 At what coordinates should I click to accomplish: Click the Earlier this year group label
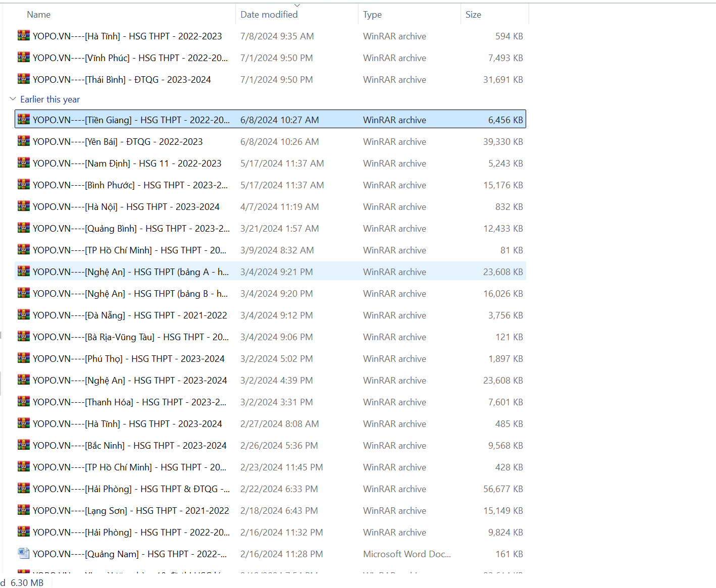pyautogui.click(x=50, y=99)
